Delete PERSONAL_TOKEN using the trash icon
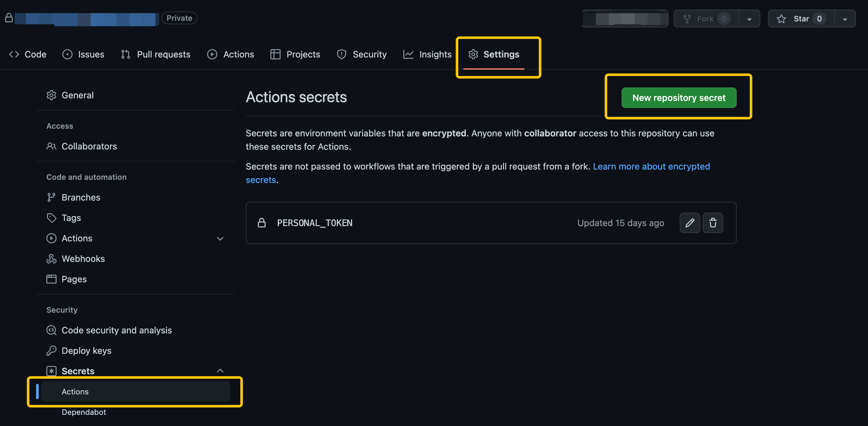 coord(713,223)
